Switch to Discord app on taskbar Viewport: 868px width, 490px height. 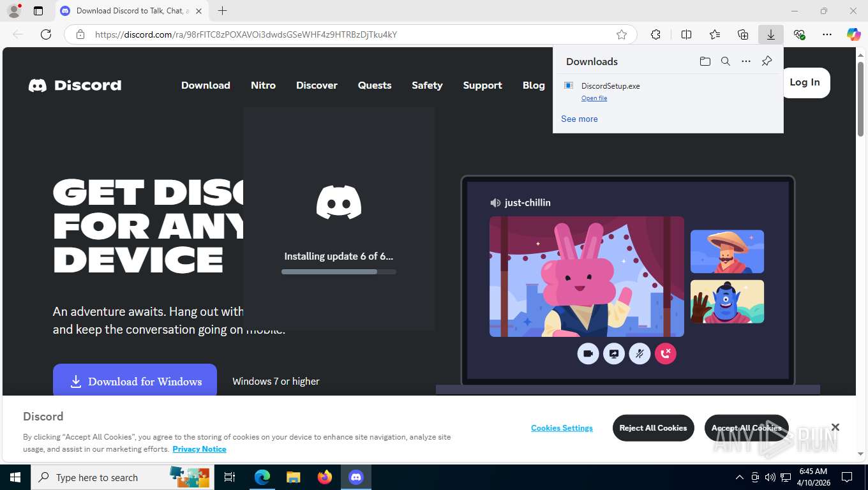[x=355, y=477]
